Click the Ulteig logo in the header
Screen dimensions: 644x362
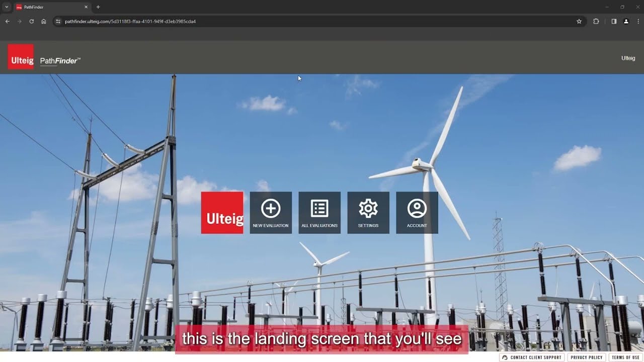click(x=21, y=57)
